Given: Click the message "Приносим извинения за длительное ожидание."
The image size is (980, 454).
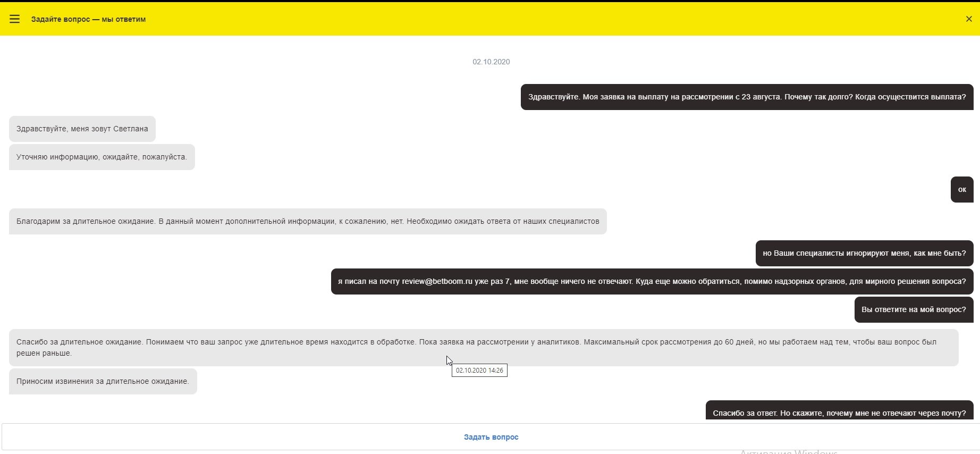Looking at the screenshot, I should pyautogui.click(x=103, y=381).
